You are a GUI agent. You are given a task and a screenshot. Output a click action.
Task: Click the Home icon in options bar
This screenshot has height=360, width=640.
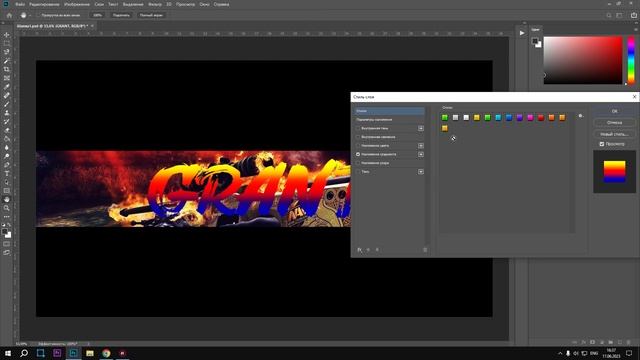pyautogui.click(x=9, y=15)
